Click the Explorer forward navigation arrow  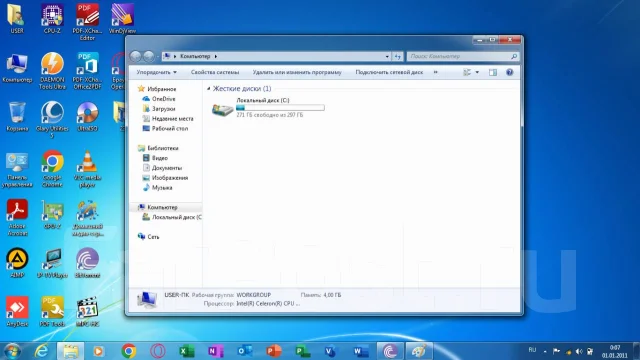pyautogui.click(x=149, y=56)
